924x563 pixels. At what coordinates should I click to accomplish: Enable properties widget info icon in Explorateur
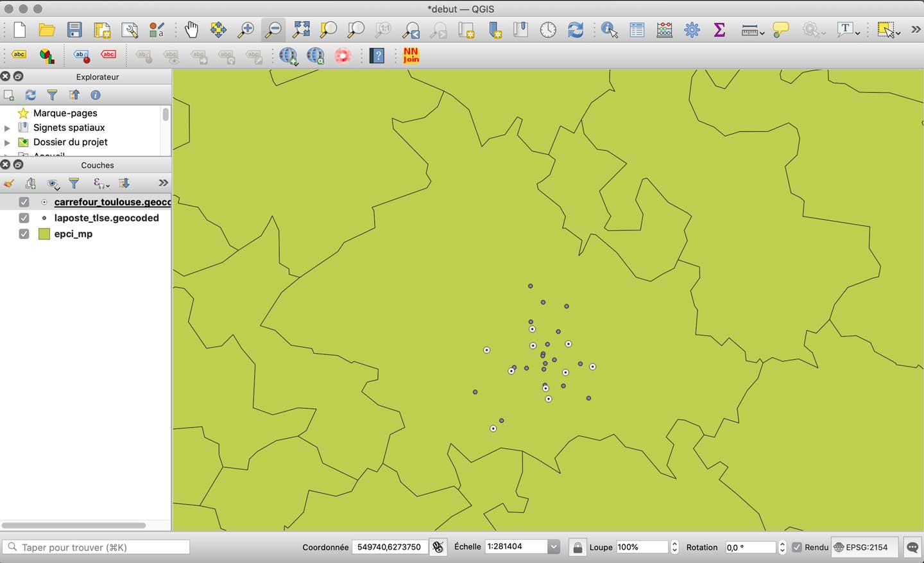[96, 95]
